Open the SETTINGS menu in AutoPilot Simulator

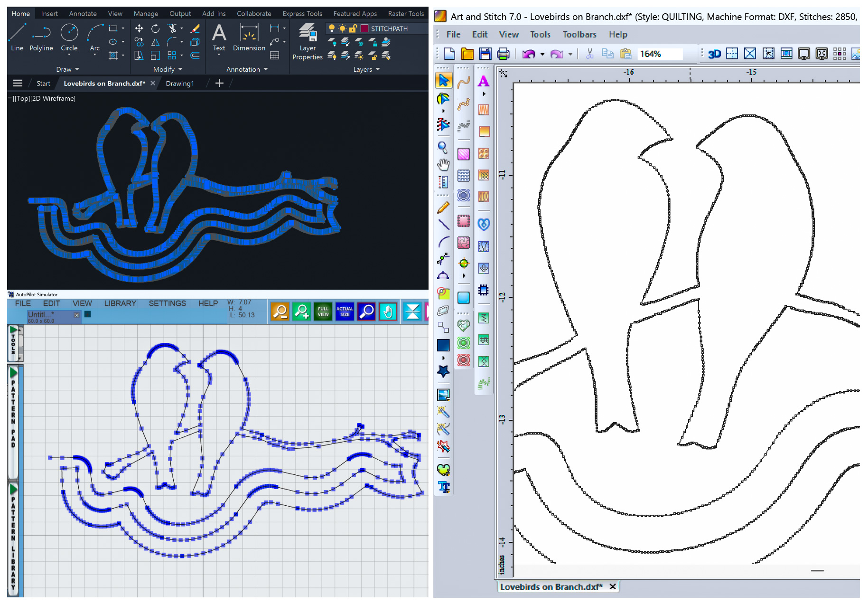(x=167, y=303)
